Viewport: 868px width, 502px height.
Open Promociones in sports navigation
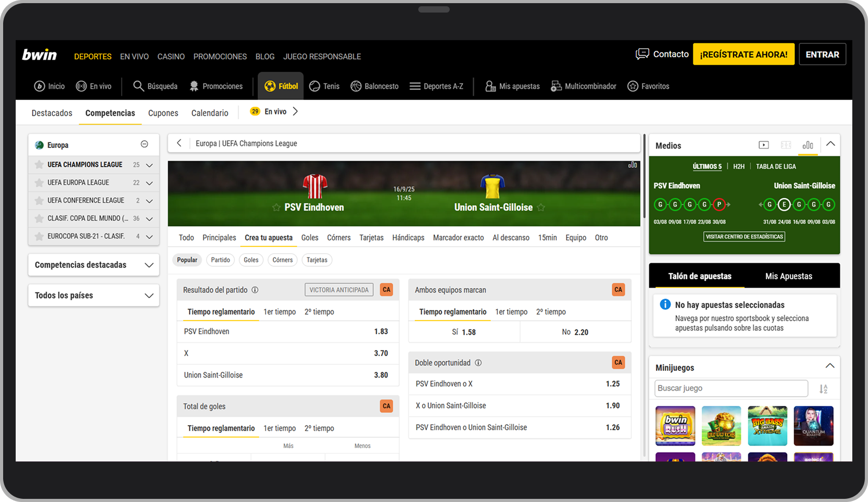(216, 86)
